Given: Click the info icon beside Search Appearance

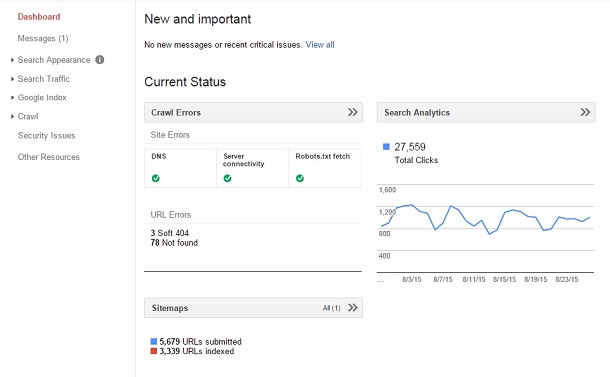Looking at the screenshot, I should 100,60.
